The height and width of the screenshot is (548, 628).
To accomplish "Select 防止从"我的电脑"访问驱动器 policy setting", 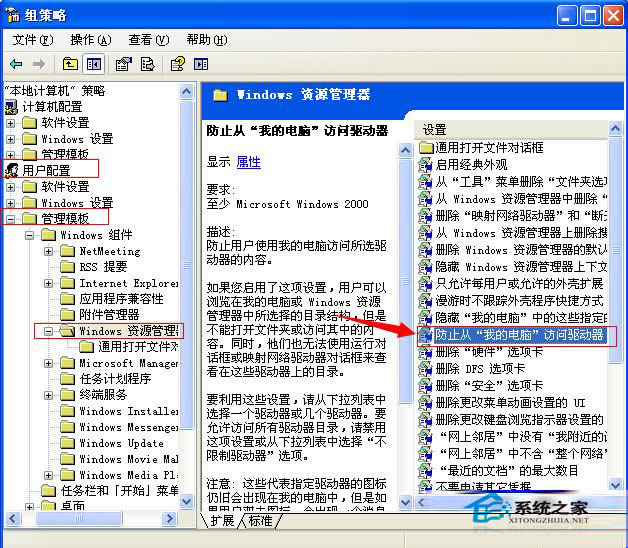I will 519,335.
